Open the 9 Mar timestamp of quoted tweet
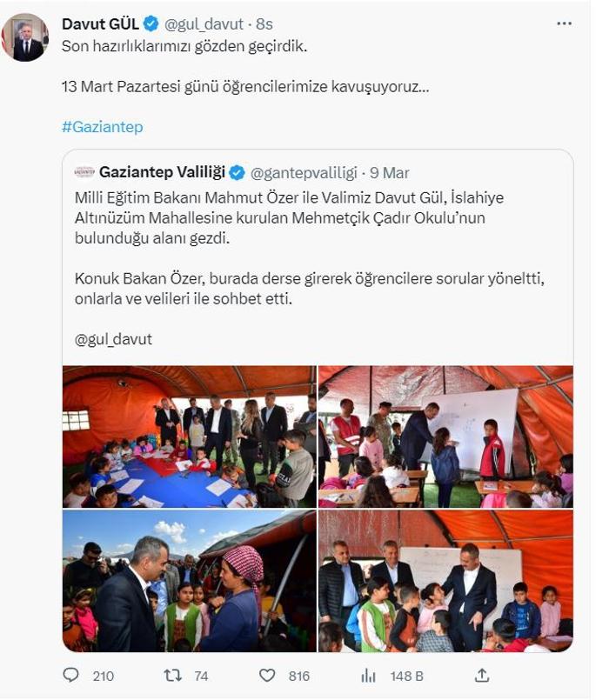This screenshot has width=609, height=700. 389,173
